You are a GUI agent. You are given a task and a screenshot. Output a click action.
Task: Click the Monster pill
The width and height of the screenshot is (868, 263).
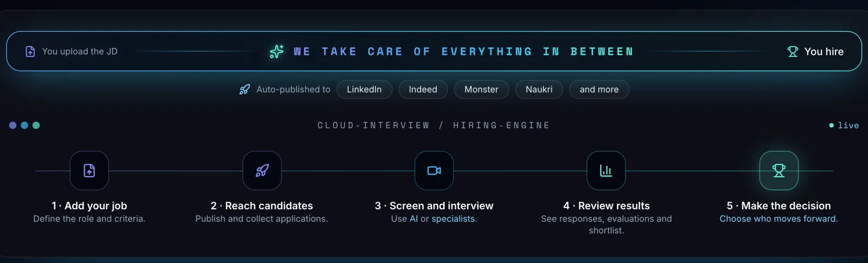coord(481,90)
